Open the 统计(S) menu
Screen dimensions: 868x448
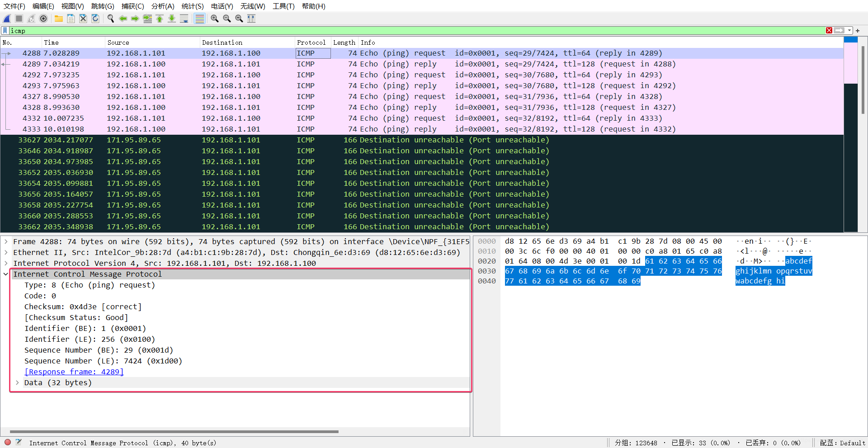pyautogui.click(x=193, y=6)
